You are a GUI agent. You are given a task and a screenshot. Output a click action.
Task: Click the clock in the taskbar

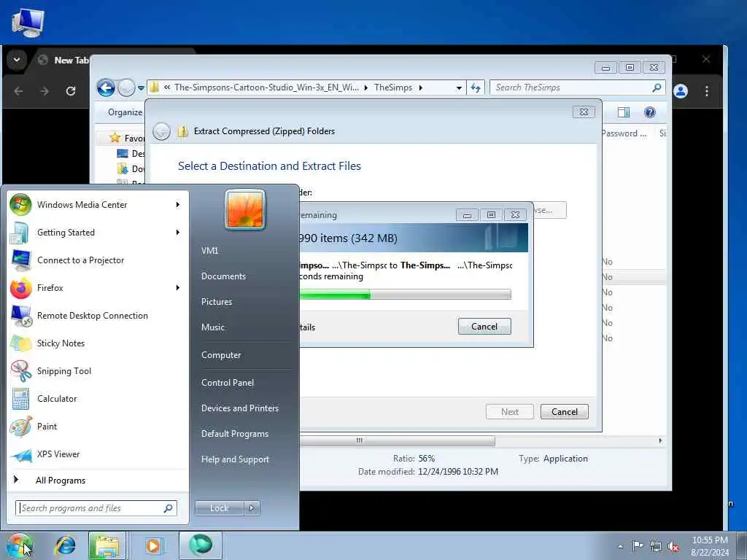point(709,546)
